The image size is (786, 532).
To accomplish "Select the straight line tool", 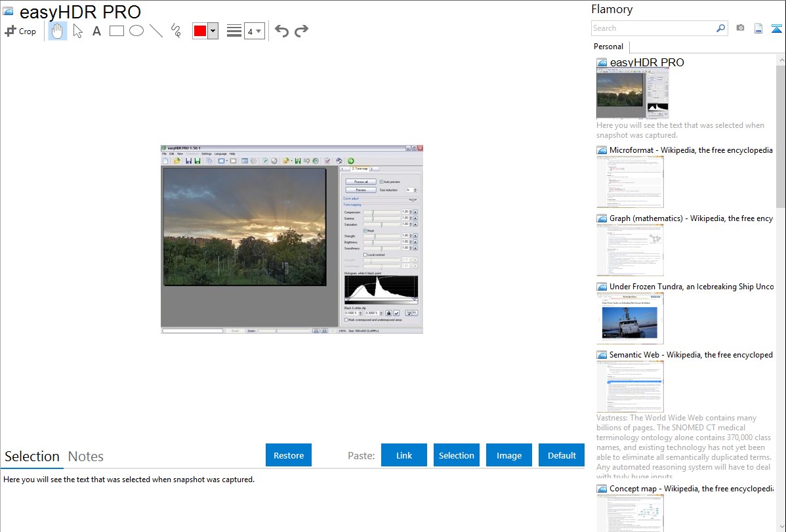I will (x=156, y=31).
